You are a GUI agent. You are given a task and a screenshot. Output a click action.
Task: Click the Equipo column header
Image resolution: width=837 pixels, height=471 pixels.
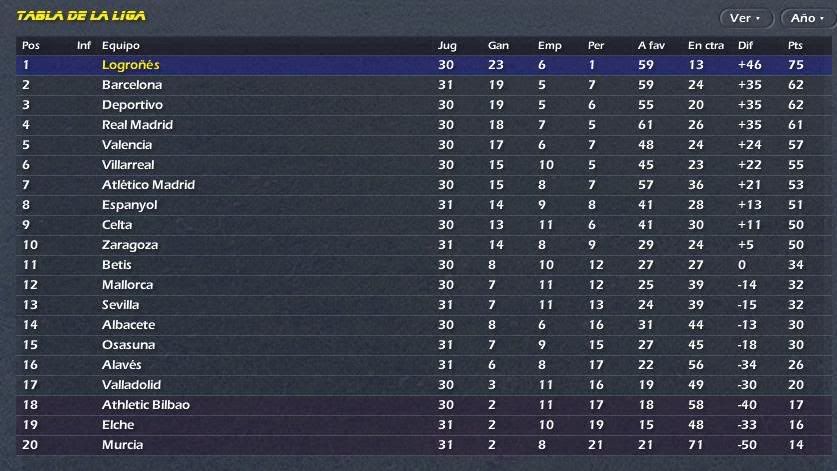121,45
